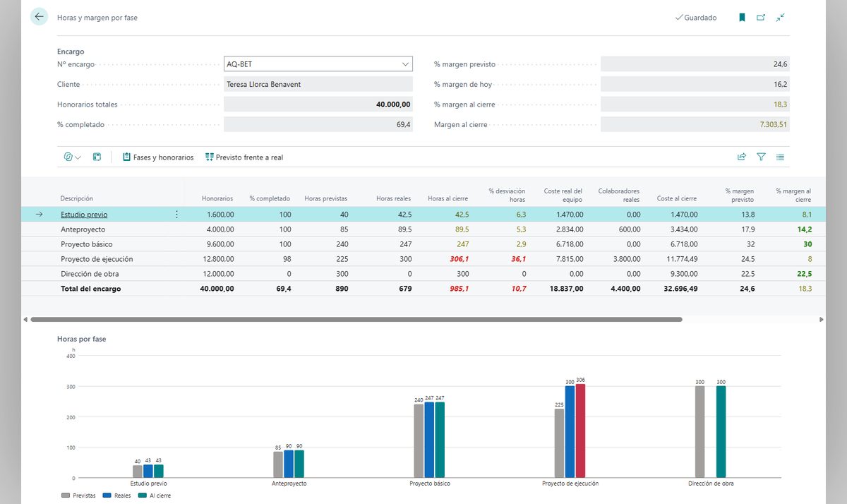Collapse the page with the shrink arrows icon
The image size is (847, 504).
[780, 18]
